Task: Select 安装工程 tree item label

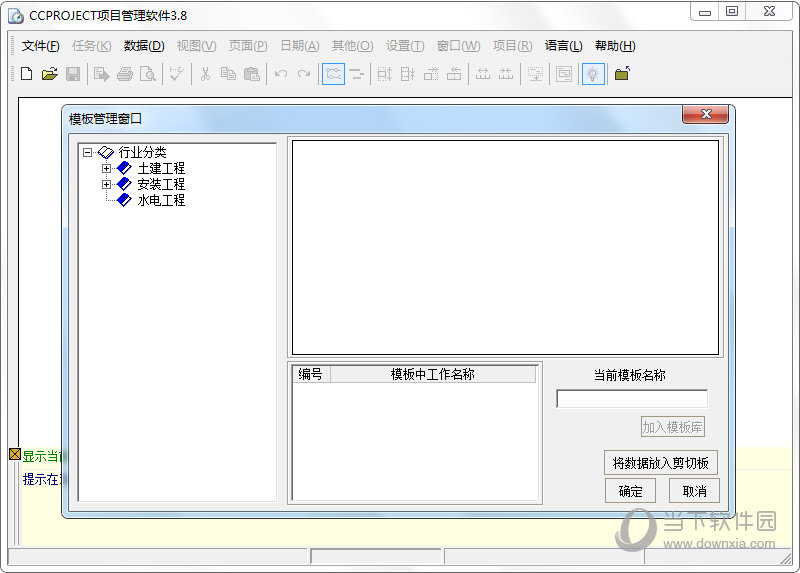Action: point(161,184)
